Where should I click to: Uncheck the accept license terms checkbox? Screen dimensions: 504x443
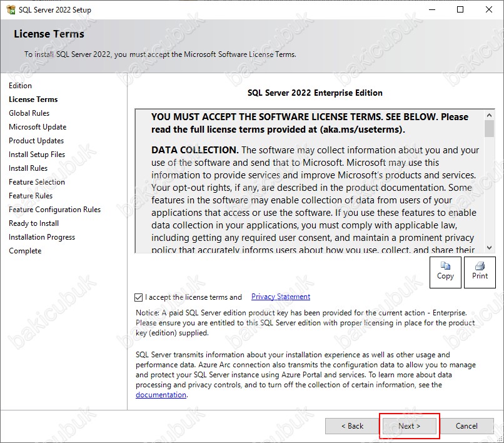(139, 297)
